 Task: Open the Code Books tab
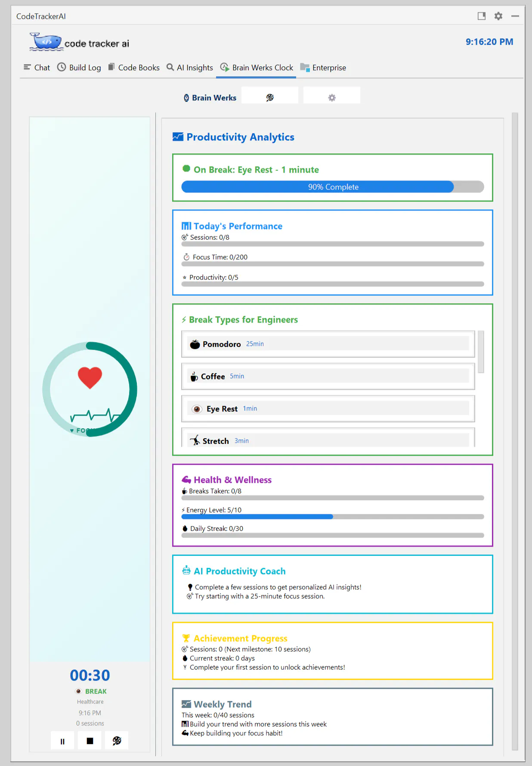coord(134,68)
